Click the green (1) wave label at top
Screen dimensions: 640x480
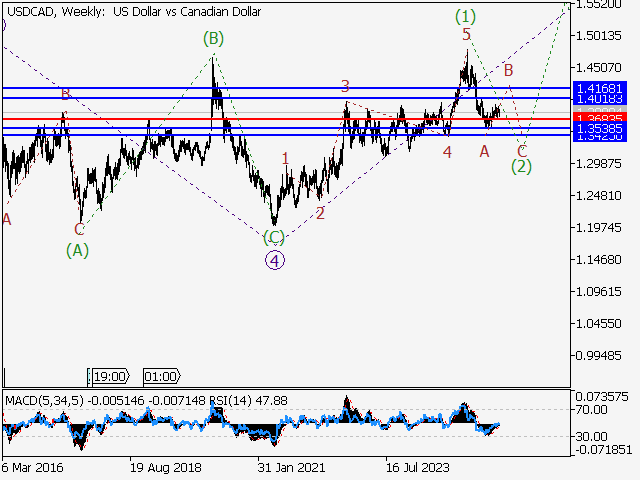(465, 16)
